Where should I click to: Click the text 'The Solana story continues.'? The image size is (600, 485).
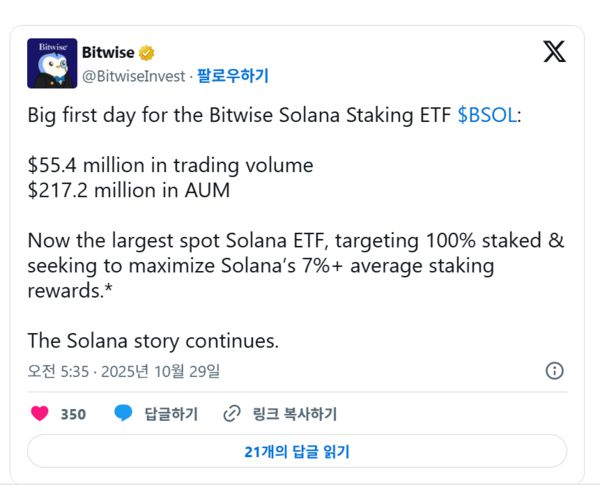(152, 340)
